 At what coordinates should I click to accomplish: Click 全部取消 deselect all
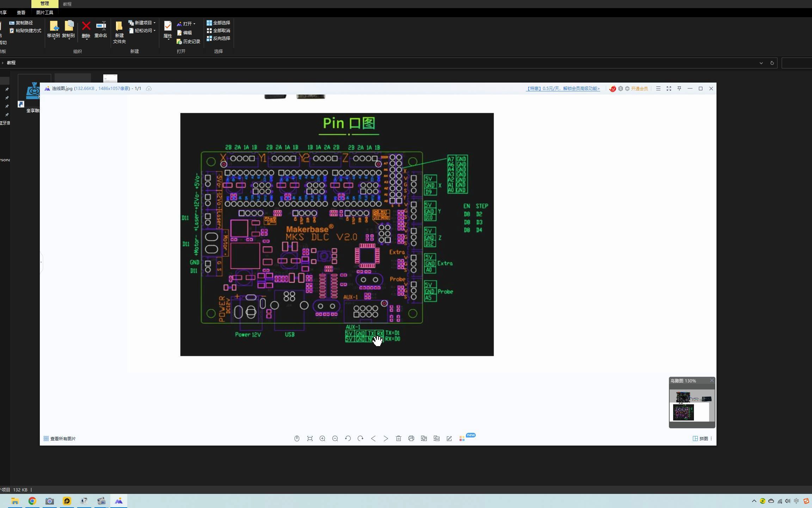[218, 30]
